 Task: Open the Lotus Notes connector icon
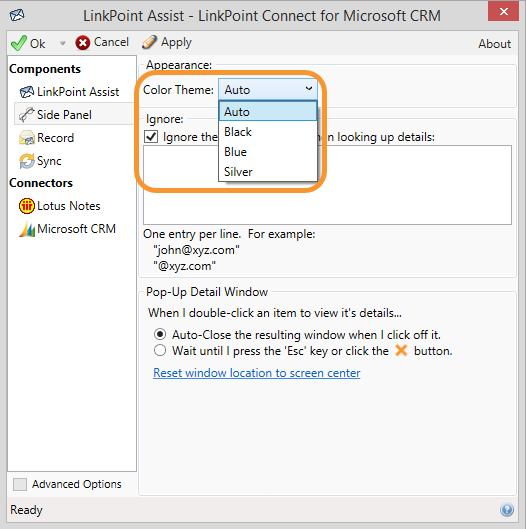coord(27,206)
